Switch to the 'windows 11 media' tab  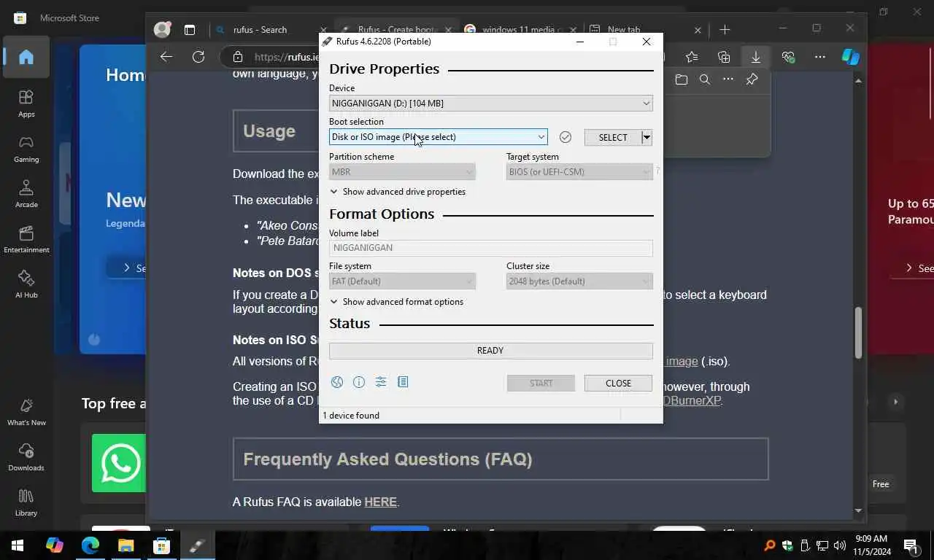pyautogui.click(x=520, y=30)
